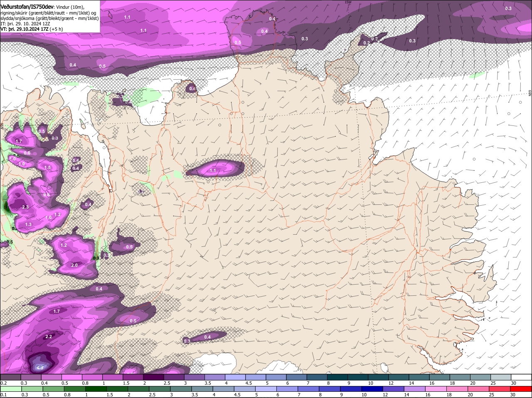Select upper legend swatch between 14 and 16
This screenshot has height=398, width=532.
[x=419, y=377]
